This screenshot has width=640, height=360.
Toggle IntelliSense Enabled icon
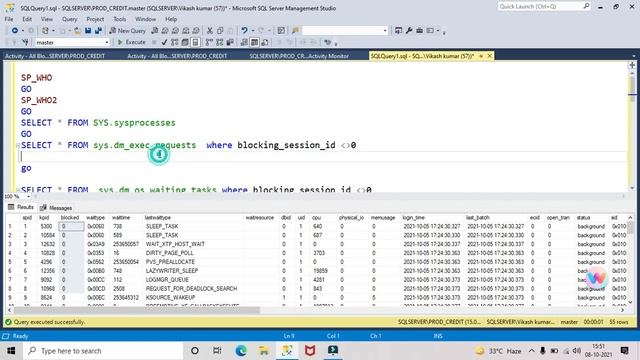click(x=195, y=42)
